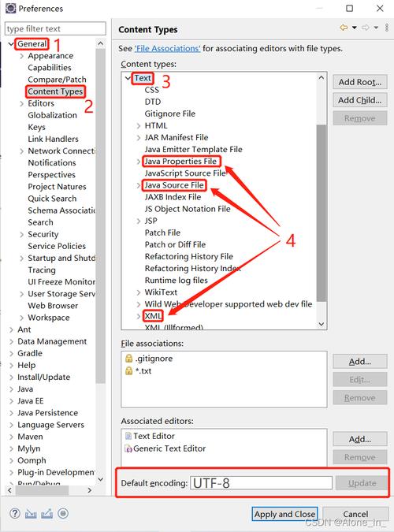Select Content Types in the sidebar
The image size is (394, 532).
55,91
